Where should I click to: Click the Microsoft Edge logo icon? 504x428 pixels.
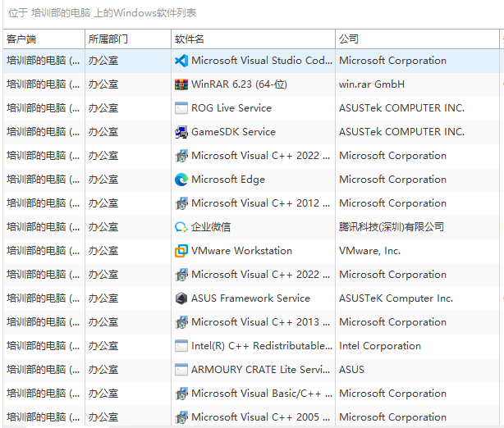pyautogui.click(x=181, y=180)
